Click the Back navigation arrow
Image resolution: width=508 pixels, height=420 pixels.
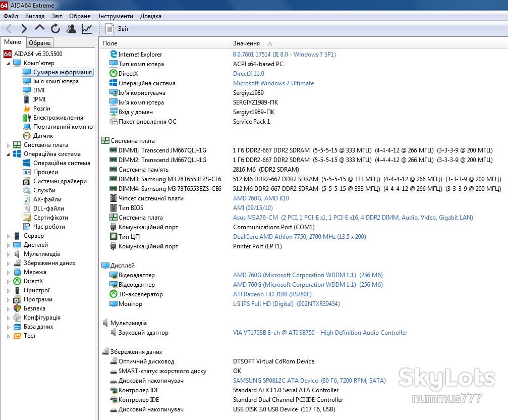(x=9, y=29)
